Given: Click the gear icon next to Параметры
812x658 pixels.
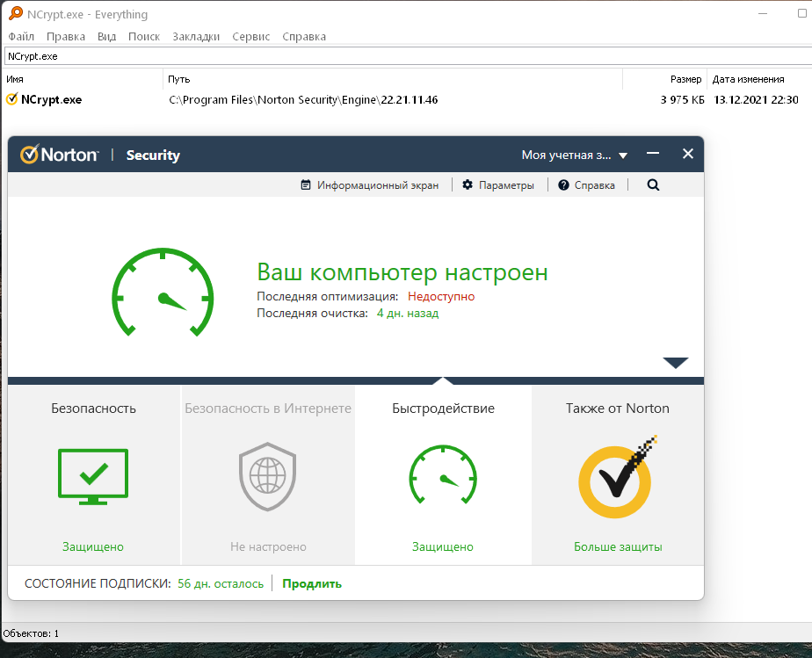Looking at the screenshot, I should coord(468,184).
